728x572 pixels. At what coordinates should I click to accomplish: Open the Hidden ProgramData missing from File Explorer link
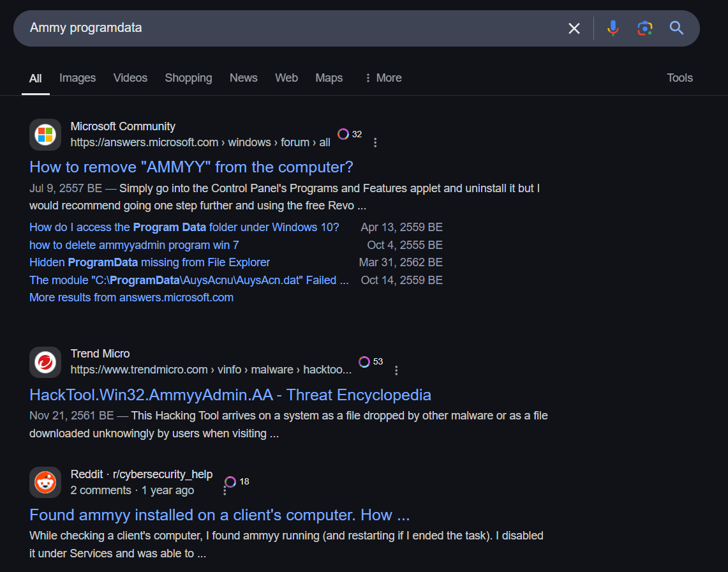149,262
